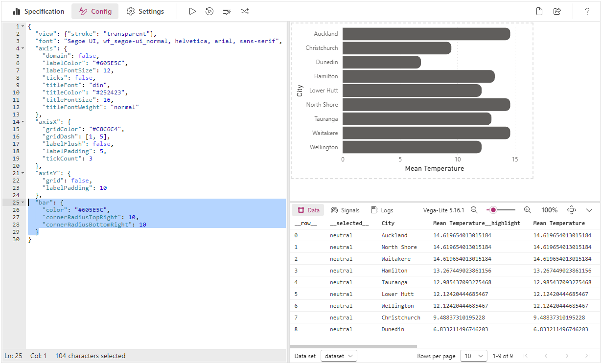The image size is (602, 364).
Task: Click the horizontal scrollbar under the data table
Action: pyautogui.click(x=353, y=346)
